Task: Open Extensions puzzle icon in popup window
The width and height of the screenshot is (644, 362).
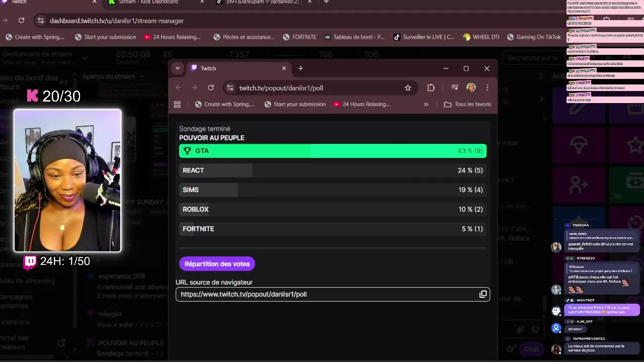Action: pos(431,87)
